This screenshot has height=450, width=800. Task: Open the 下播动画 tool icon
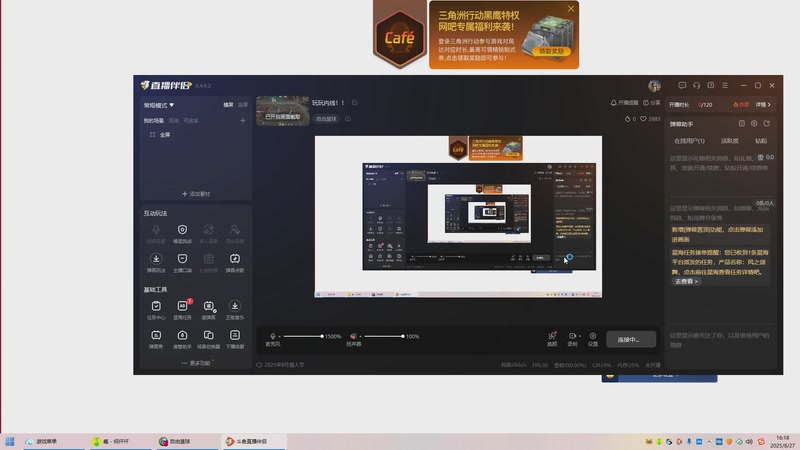click(x=235, y=335)
